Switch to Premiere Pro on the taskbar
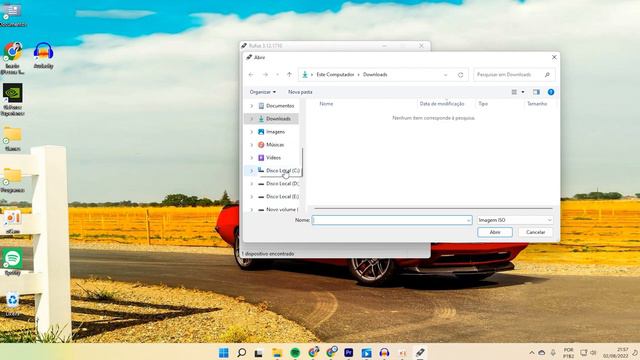640x360 pixels. [349, 352]
